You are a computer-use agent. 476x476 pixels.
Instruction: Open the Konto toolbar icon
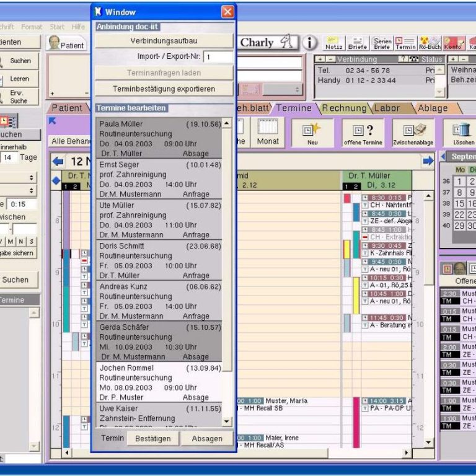454,43
